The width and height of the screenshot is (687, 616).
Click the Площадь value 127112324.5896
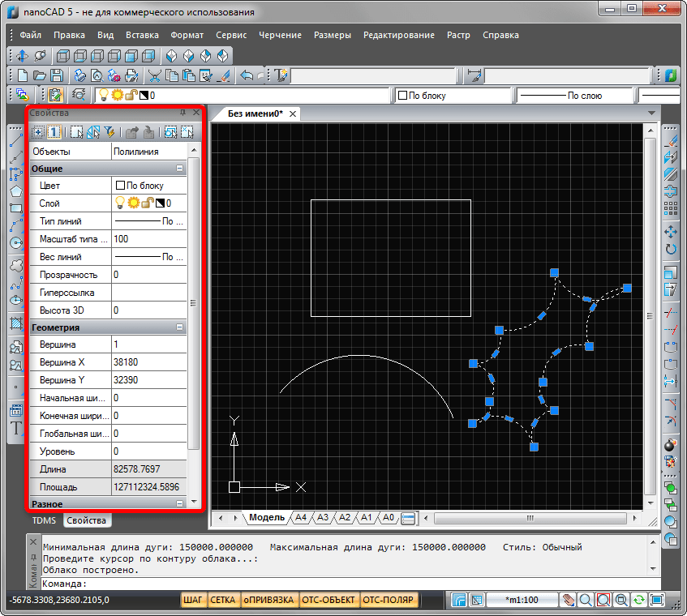coord(149,487)
